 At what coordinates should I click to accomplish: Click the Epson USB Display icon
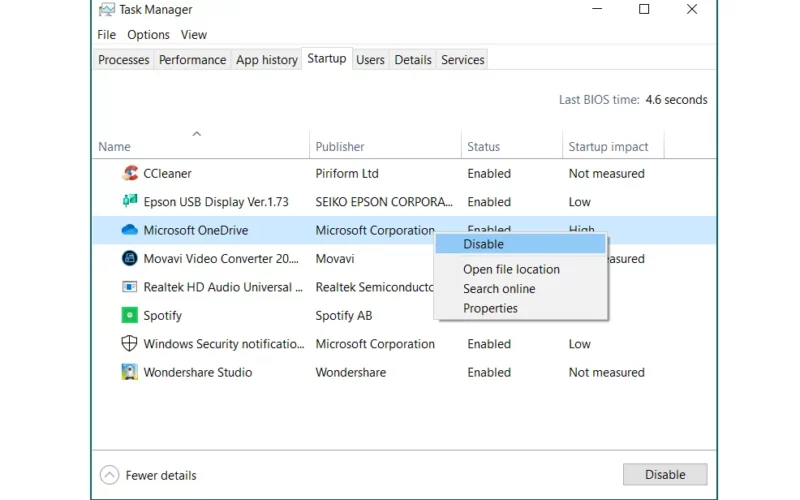[x=130, y=201]
